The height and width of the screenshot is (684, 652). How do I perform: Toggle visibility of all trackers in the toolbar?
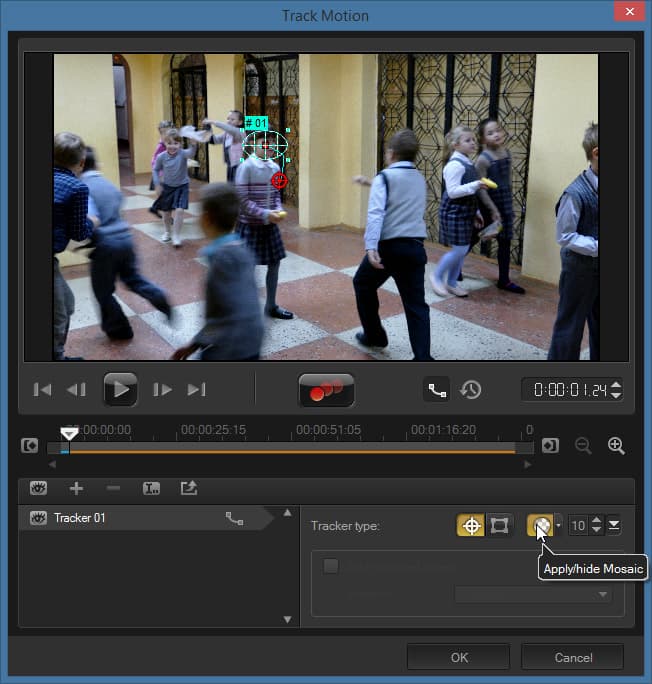pos(38,488)
